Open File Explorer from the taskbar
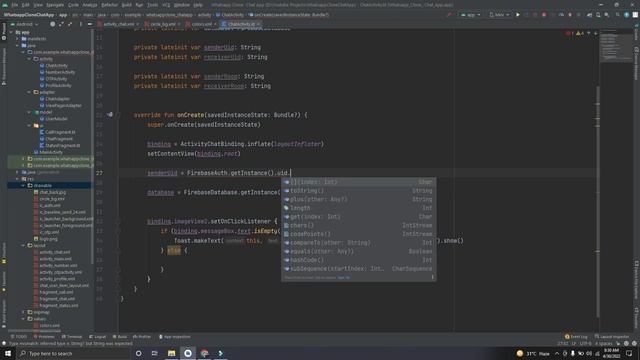The height and width of the screenshot is (360, 640). [x=171, y=353]
